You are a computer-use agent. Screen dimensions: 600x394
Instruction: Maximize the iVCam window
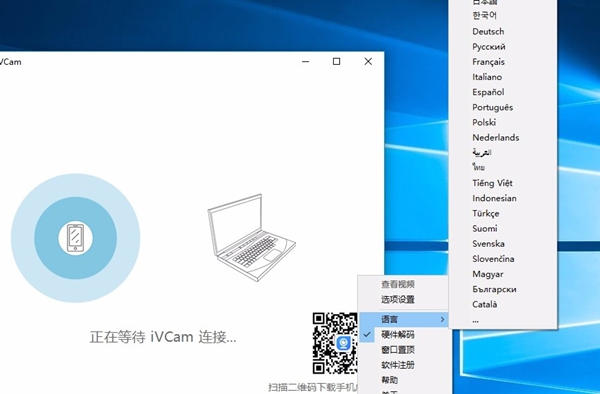[x=336, y=62]
